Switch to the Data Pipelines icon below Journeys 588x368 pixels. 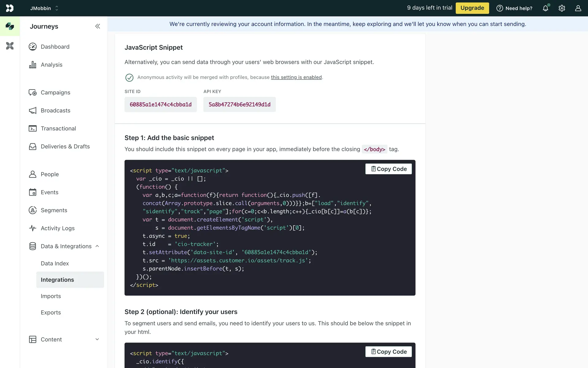pos(10,46)
